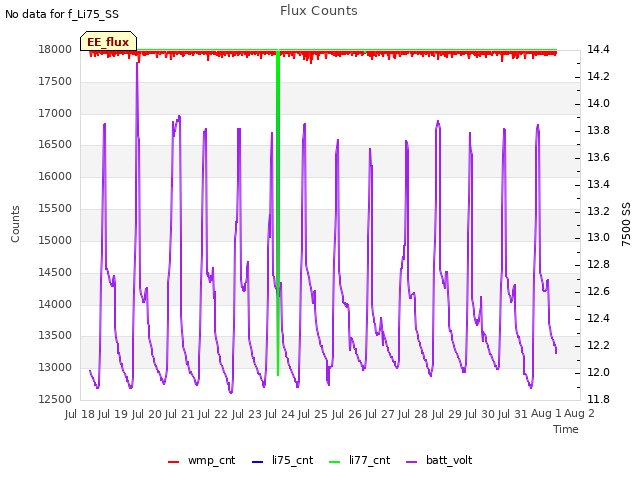Click the 17000 y-axis tick label

pyautogui.click(x=55, y=113)
